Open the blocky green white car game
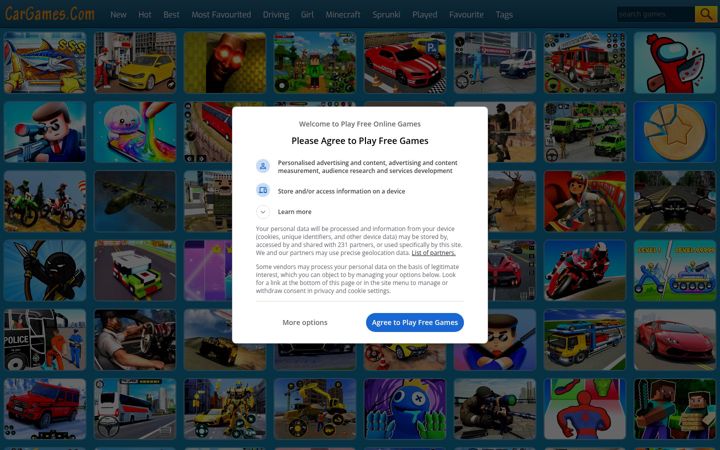This screenshot has width=720, height=450. pos(135,270)
